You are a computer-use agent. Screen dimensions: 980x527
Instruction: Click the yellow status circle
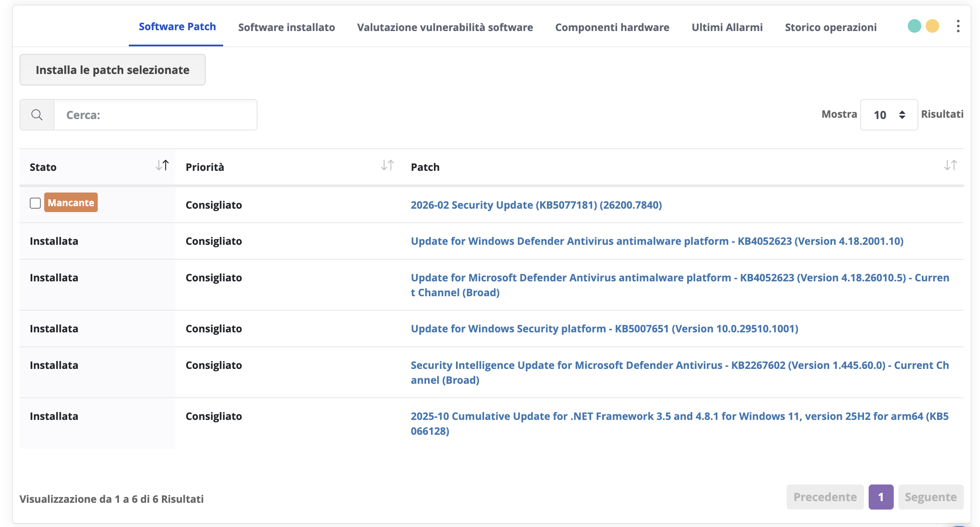932,26
